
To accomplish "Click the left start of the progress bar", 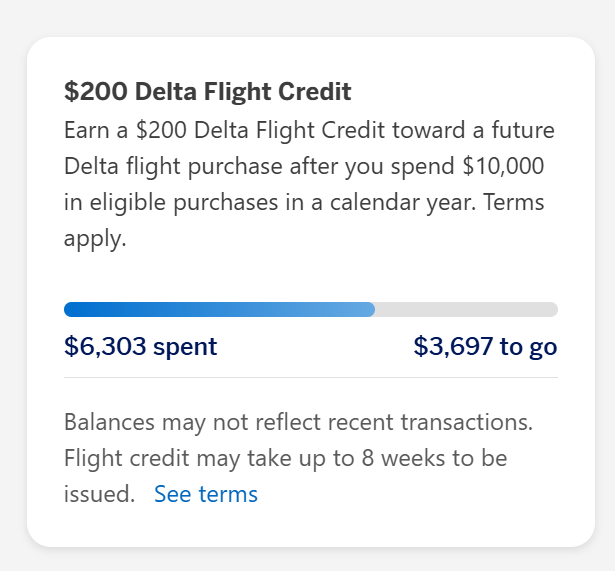I will tap(69, 309).
